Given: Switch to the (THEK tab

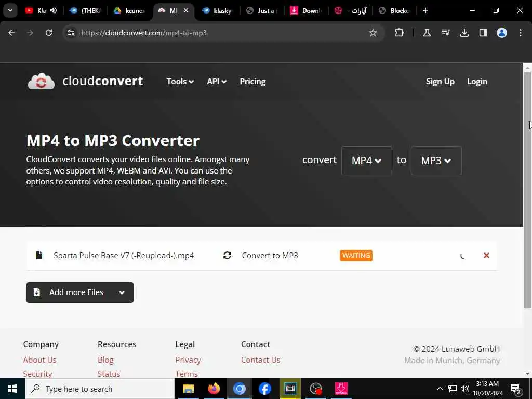Looking at the screenshot, I should click(86, 10).
